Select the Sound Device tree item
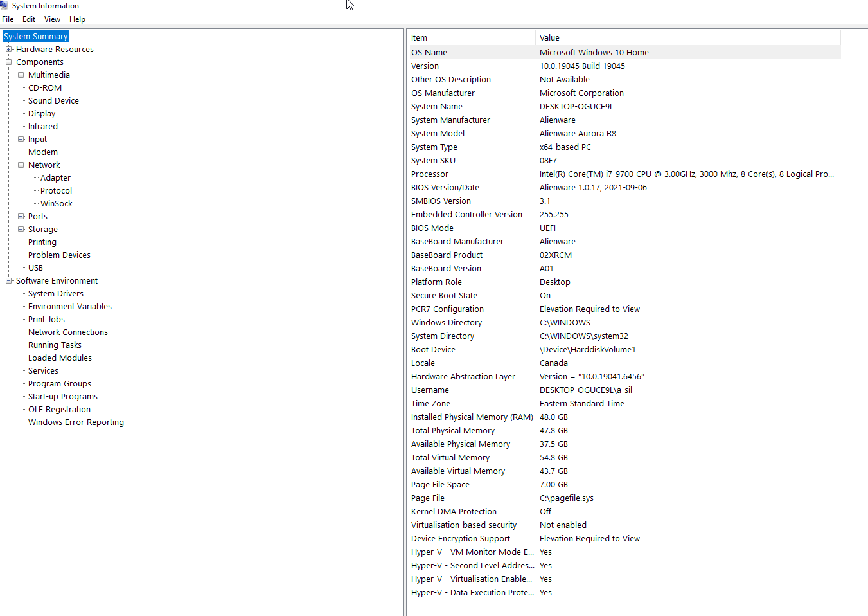This screenshot has height=616, width=868. [53, 101]
